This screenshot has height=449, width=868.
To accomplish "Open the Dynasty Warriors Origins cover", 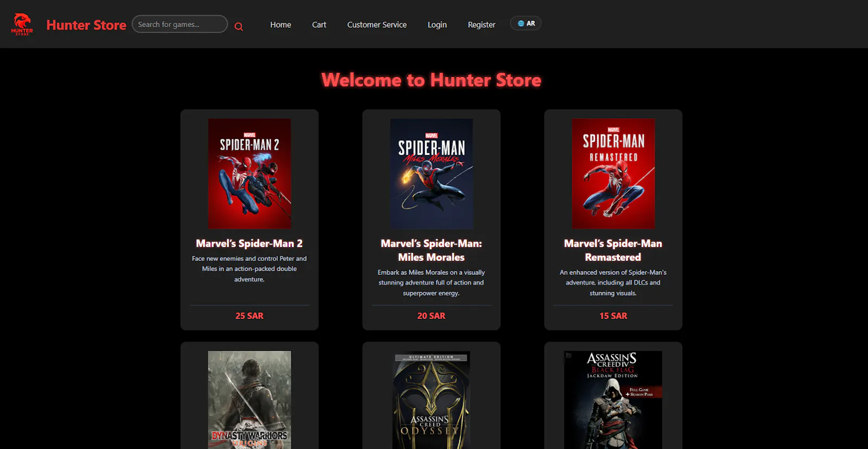I will 250,400.
